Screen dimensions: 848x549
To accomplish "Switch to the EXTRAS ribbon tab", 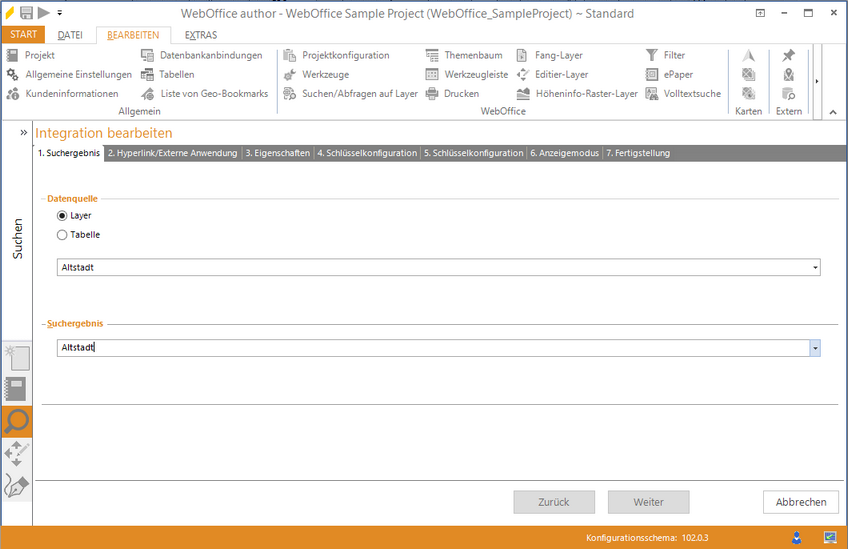I will coord(200,35).
